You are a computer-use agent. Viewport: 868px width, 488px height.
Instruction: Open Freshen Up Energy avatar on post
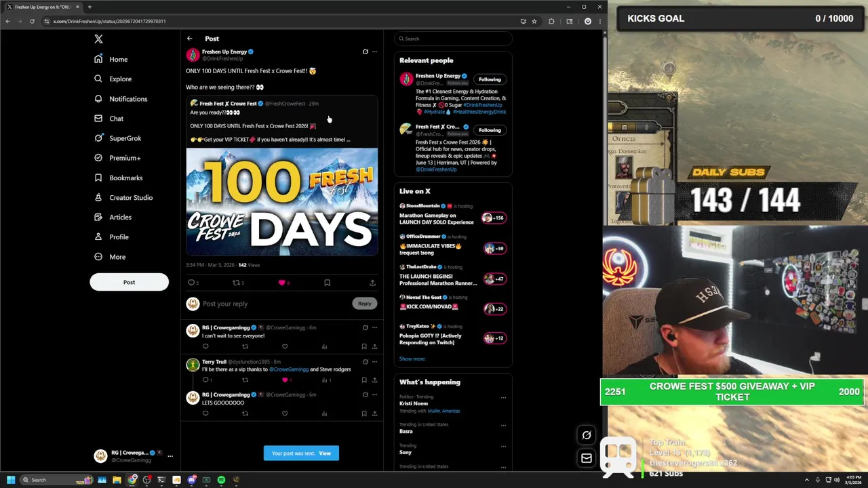tap(193, 55)
